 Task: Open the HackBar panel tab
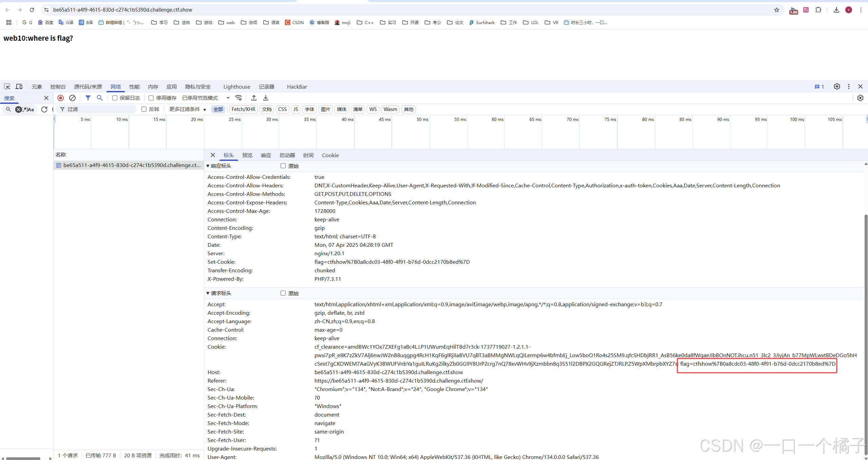click(297, 87)
